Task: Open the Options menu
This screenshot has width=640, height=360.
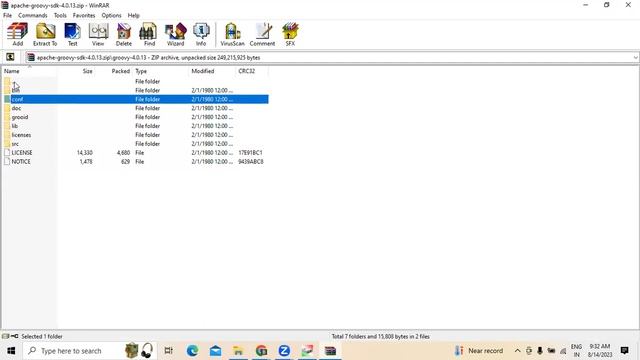Action: tap(111, 15)
